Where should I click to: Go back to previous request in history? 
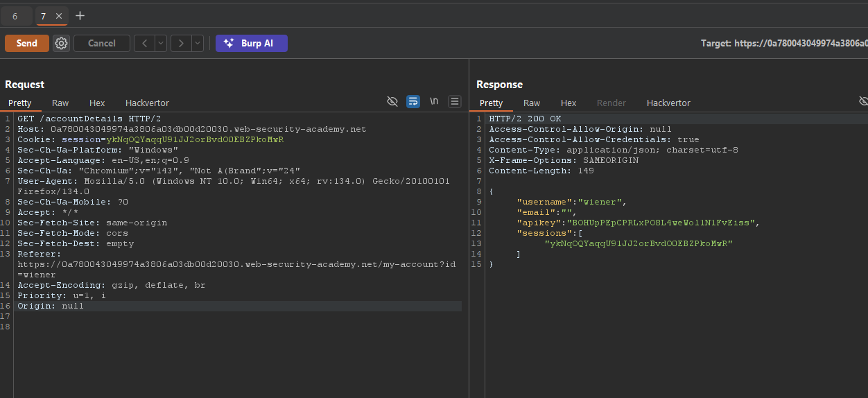coord(144,43)
